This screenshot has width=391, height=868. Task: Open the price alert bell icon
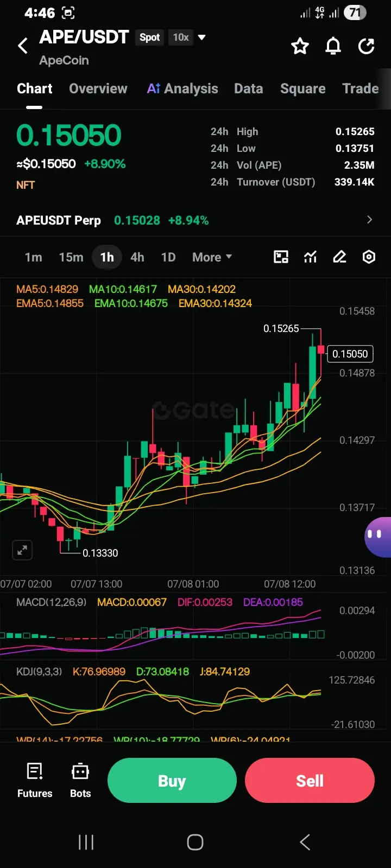333,46
